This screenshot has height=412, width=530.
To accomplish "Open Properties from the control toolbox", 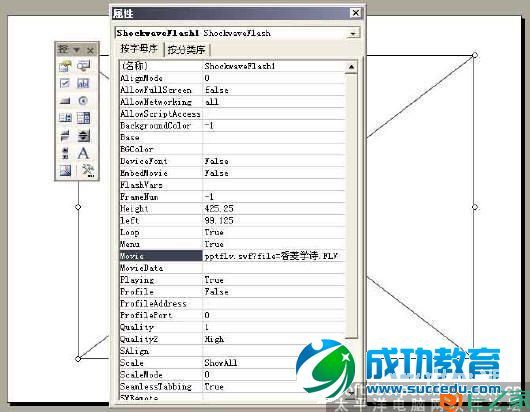I will coord(65,66).
